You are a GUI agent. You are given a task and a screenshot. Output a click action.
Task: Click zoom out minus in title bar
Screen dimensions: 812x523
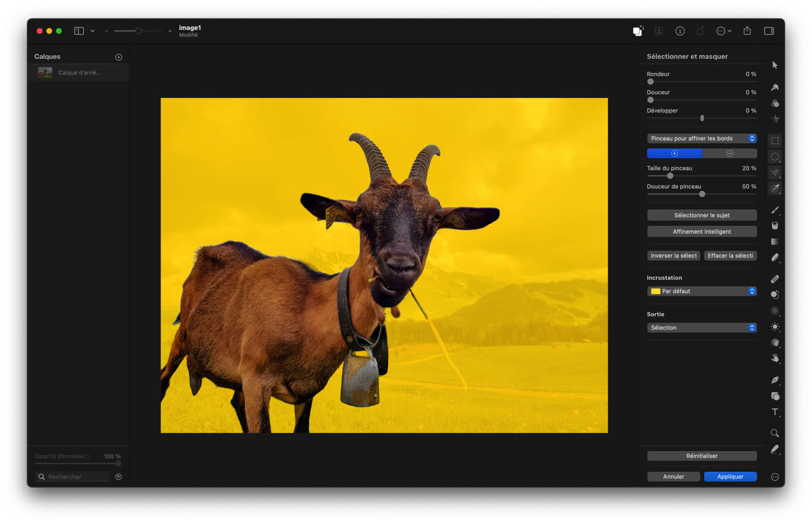[106, 31]
